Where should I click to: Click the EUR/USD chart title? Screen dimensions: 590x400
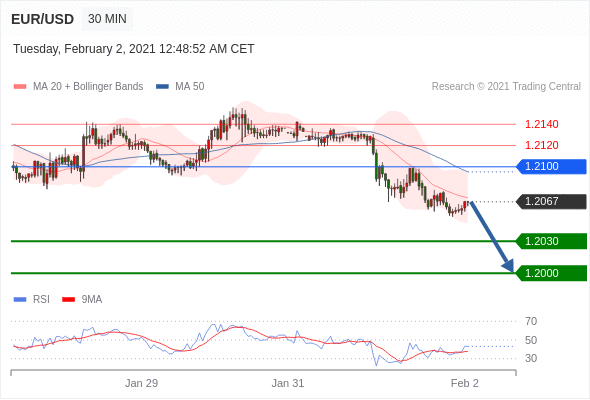(x=43, y=19)
